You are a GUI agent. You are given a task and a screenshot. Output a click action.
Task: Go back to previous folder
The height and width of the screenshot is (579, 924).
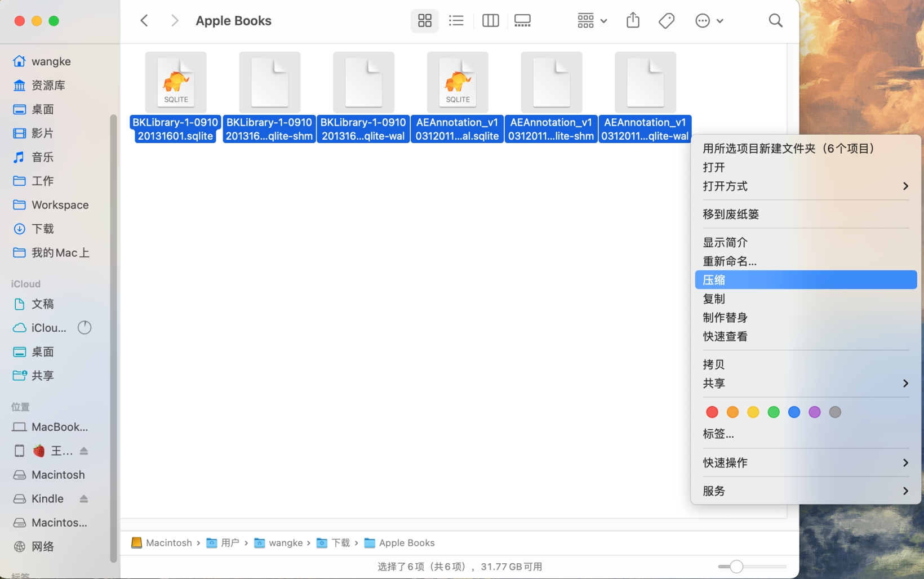pyautogui.click(x=144, y=21)
